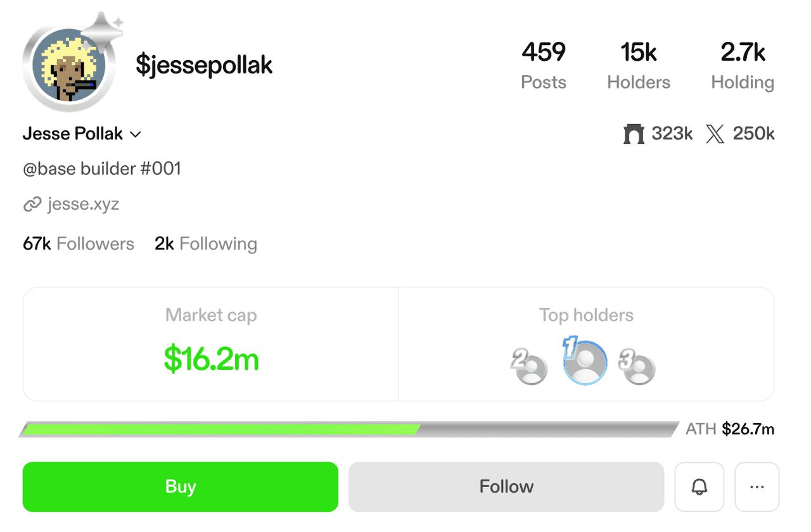Image resolution: width=811 pixels, height=532 pixels.
Task: Open the X profile with 250k followers
Action: click(x=740, y=134)
